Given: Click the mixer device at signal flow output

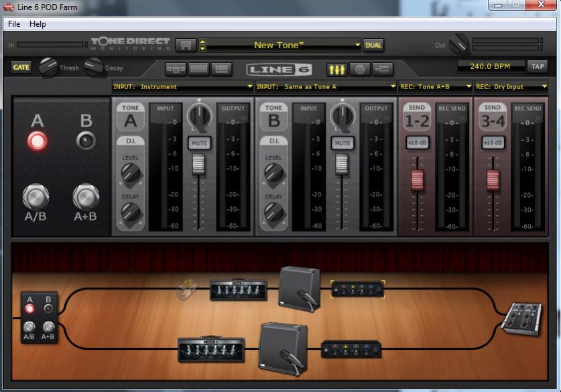Looking at the screenshot, I should (522, 319).
